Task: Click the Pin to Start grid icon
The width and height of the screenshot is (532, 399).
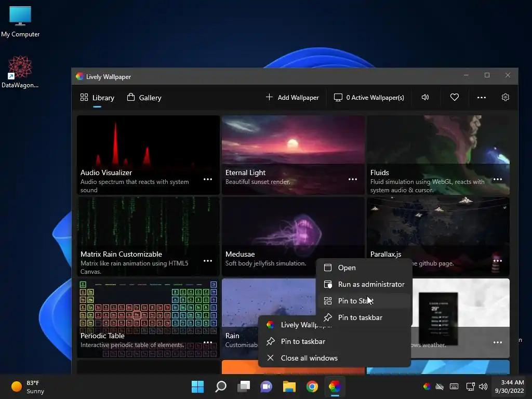Action: pyautogui.click(x=328, y=301)
